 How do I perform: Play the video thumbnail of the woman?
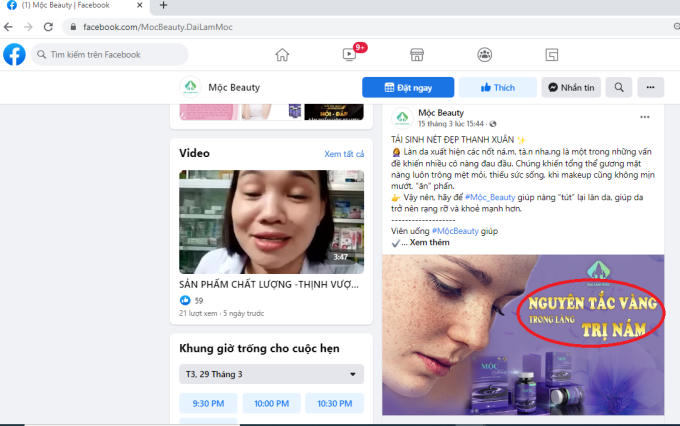pyautogui.click(x=271, y=222)
